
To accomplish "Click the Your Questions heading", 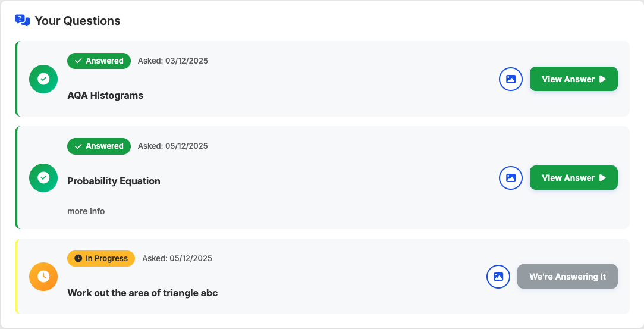I will (x=77, y=21).
